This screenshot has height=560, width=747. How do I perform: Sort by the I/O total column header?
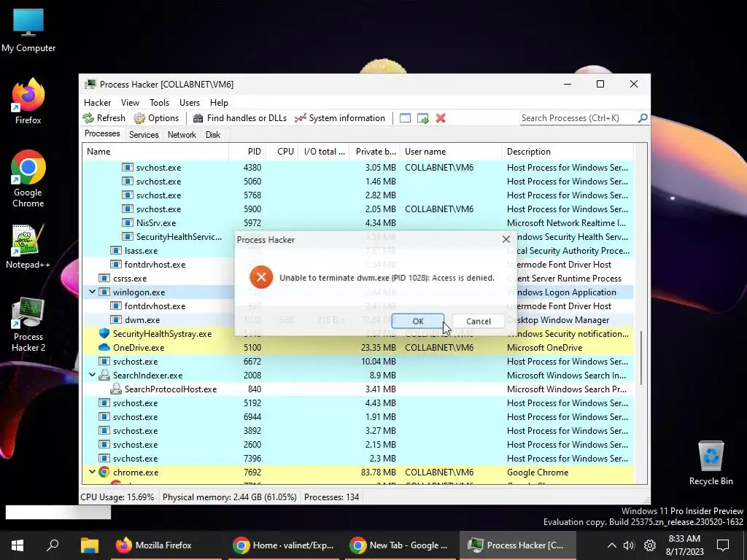[x=323, y=152]
